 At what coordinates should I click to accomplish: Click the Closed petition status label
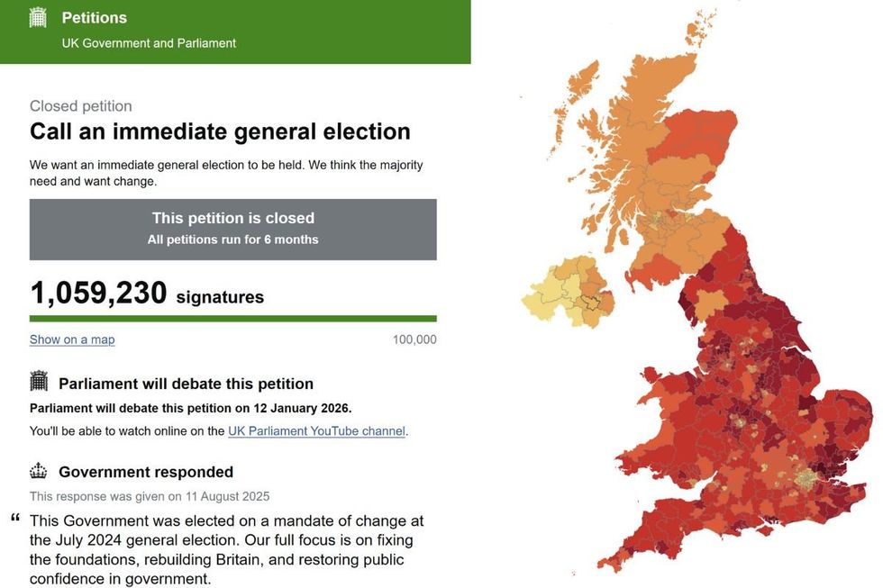[80, 105]
